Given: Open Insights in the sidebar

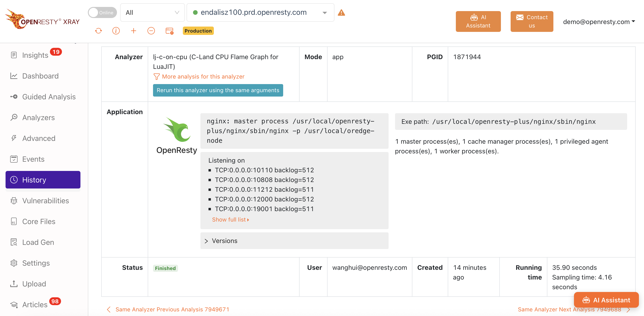Looking at the screenshot, I should point(35,55).
